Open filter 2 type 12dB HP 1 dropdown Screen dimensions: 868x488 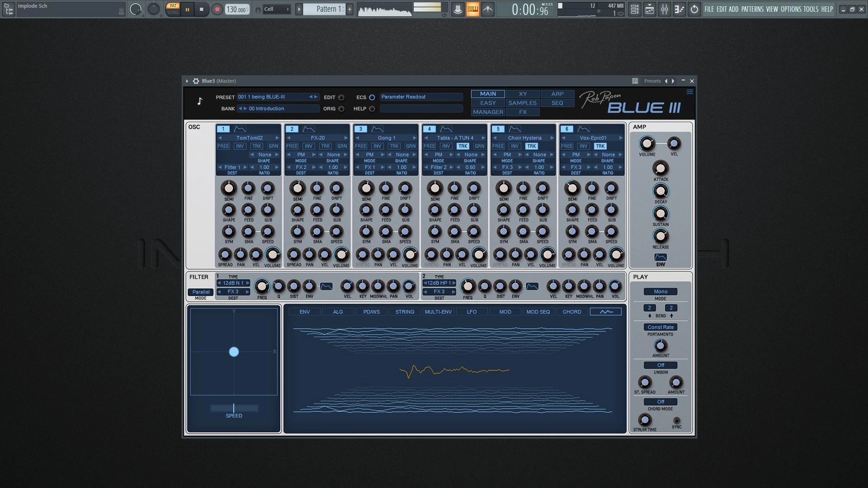(x=439, y=283)
